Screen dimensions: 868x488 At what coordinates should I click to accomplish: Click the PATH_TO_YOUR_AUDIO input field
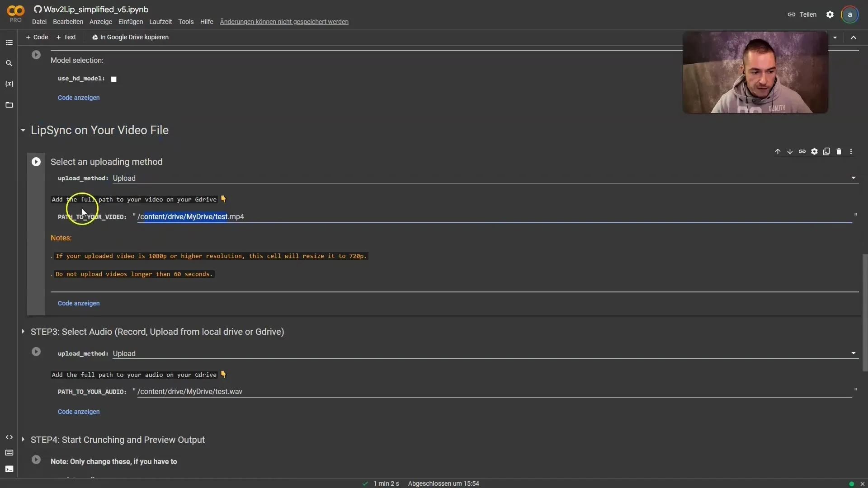(x=495, y=392)
